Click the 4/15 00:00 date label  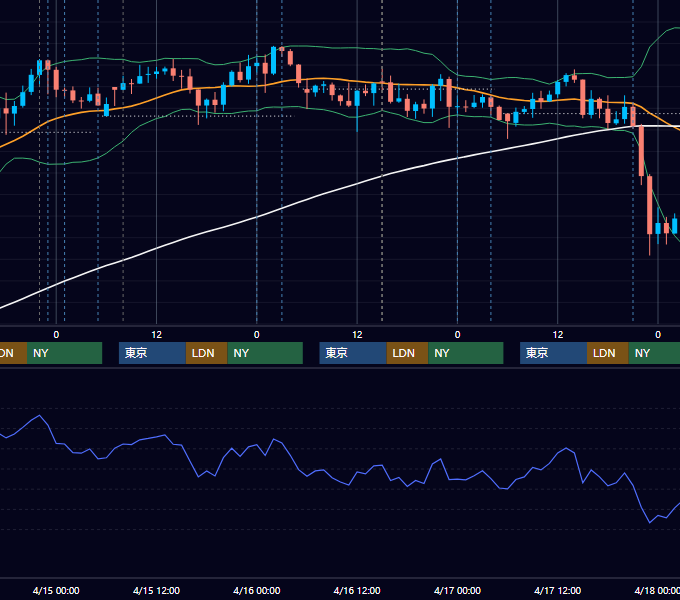[x=56, y=590]
